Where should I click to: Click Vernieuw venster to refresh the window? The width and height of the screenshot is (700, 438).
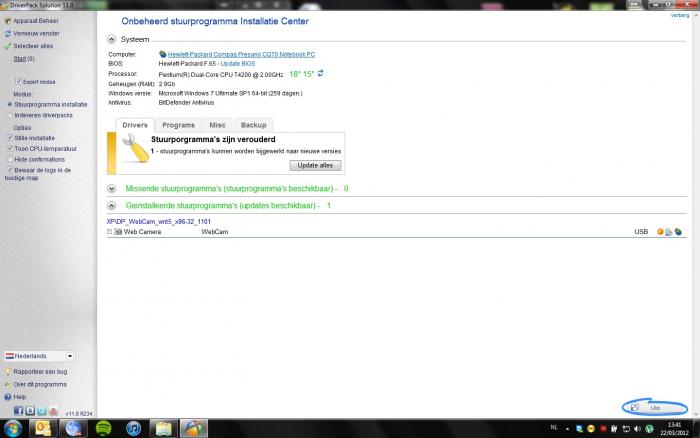coord(36,33)
